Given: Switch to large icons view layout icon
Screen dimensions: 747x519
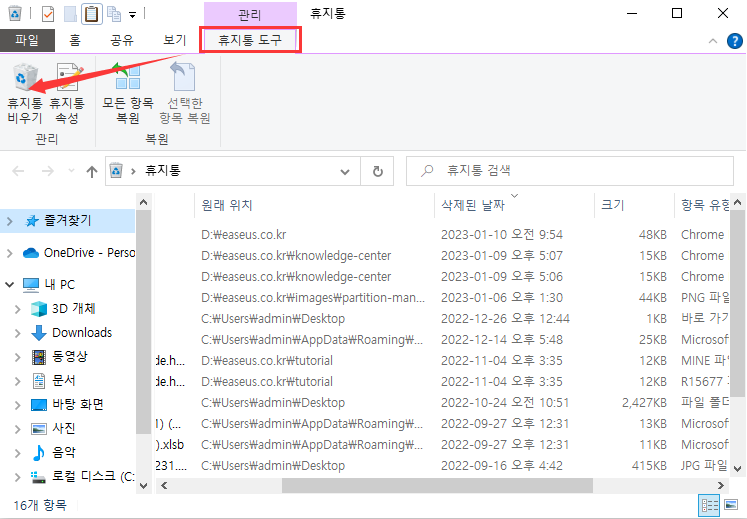Looking at the screenshot, I should (x=731, y=505).
